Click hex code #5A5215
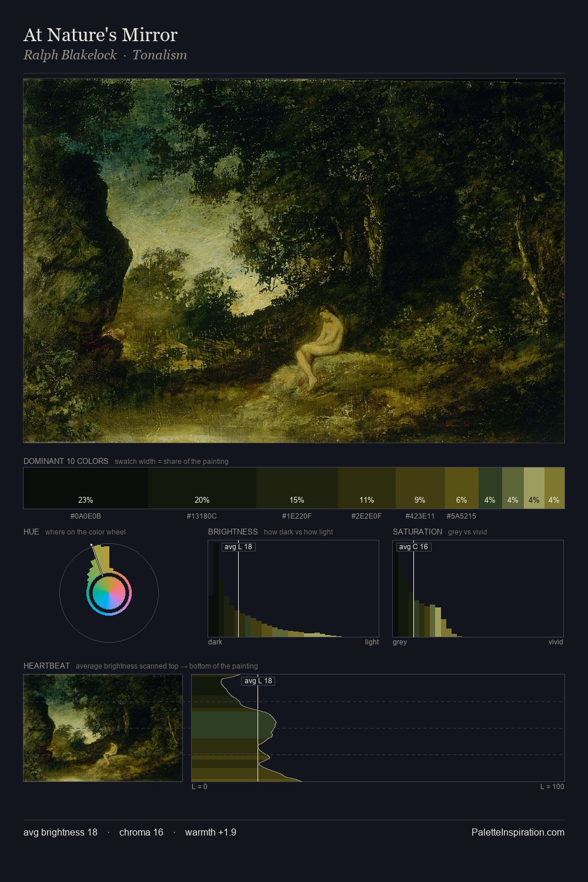Screen dimensions: 588x882 [462, 516]
